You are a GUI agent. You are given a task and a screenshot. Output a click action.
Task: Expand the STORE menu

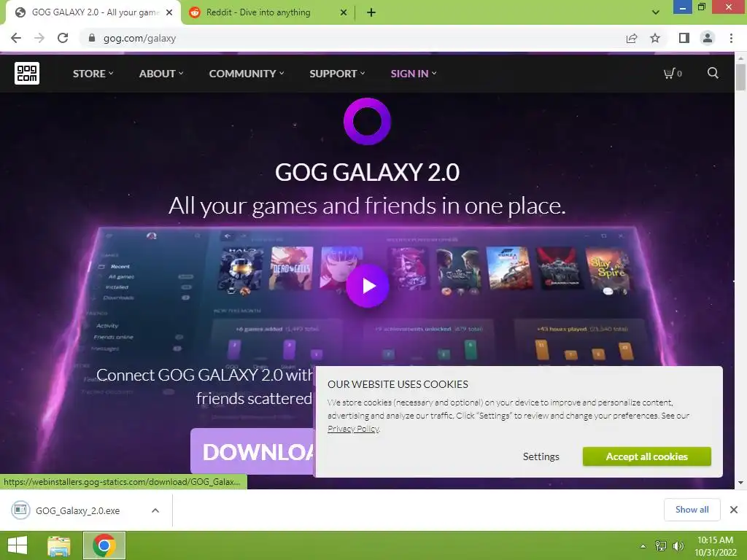93,74
